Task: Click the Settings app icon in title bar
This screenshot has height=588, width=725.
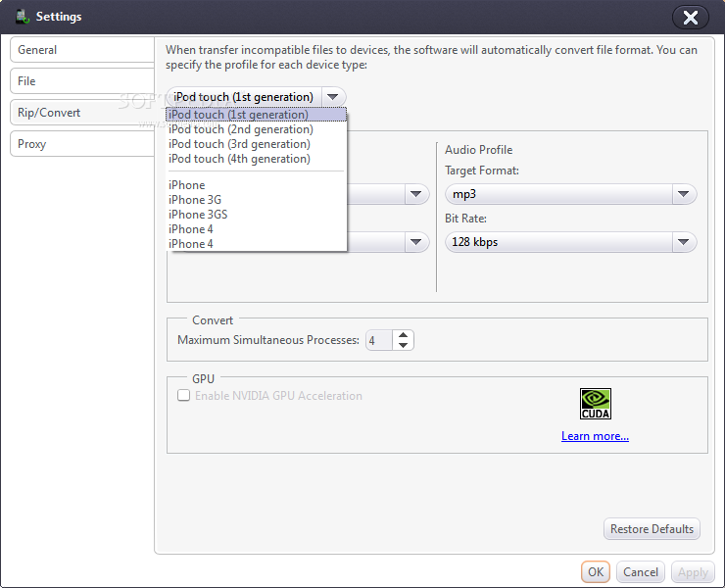Action: tap(23, 17)
